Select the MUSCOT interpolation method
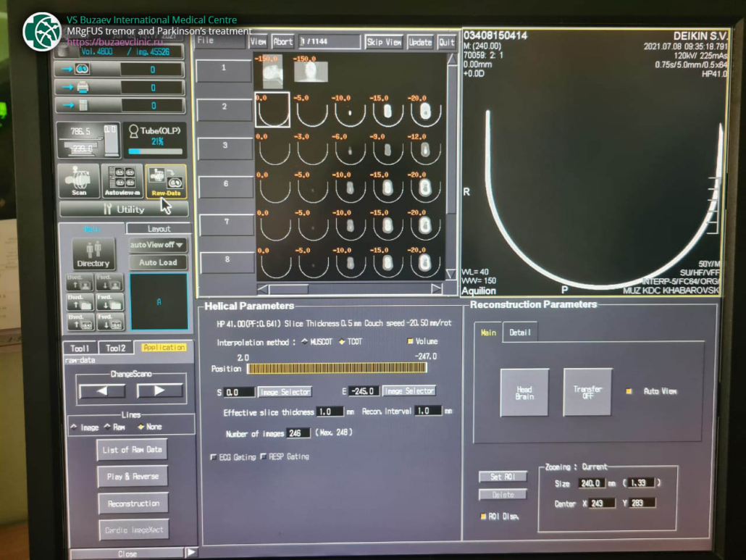The image size is (746, 560). (x=304, y=342)
